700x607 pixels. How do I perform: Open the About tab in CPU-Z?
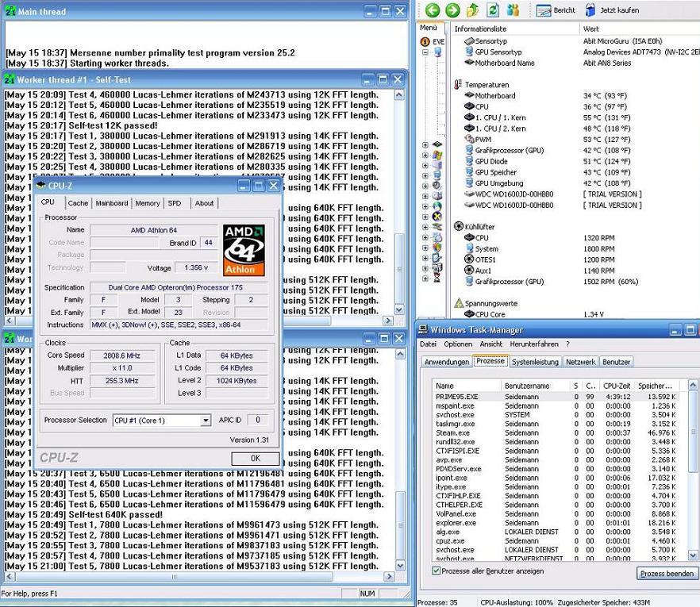point(204,203)
